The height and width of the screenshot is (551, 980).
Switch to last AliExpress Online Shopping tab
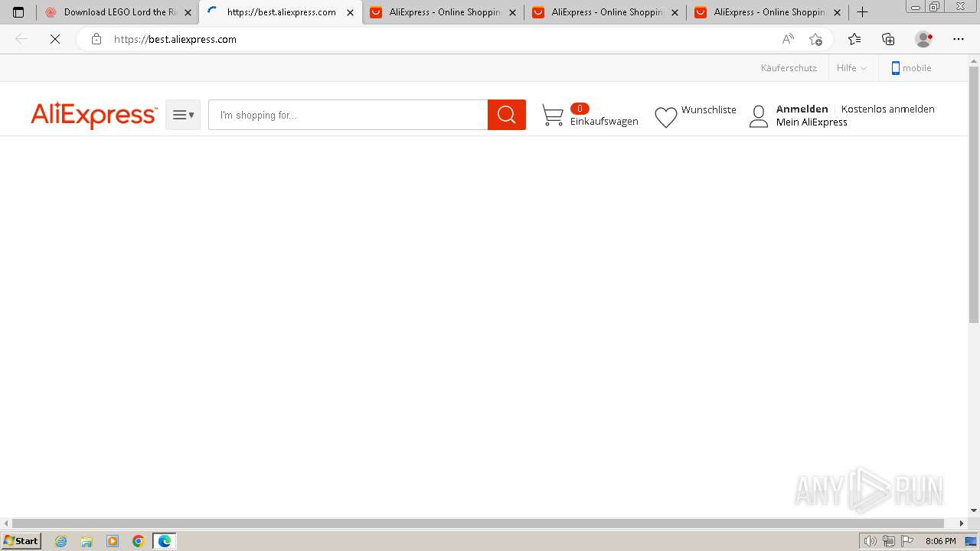click(768, 12)
